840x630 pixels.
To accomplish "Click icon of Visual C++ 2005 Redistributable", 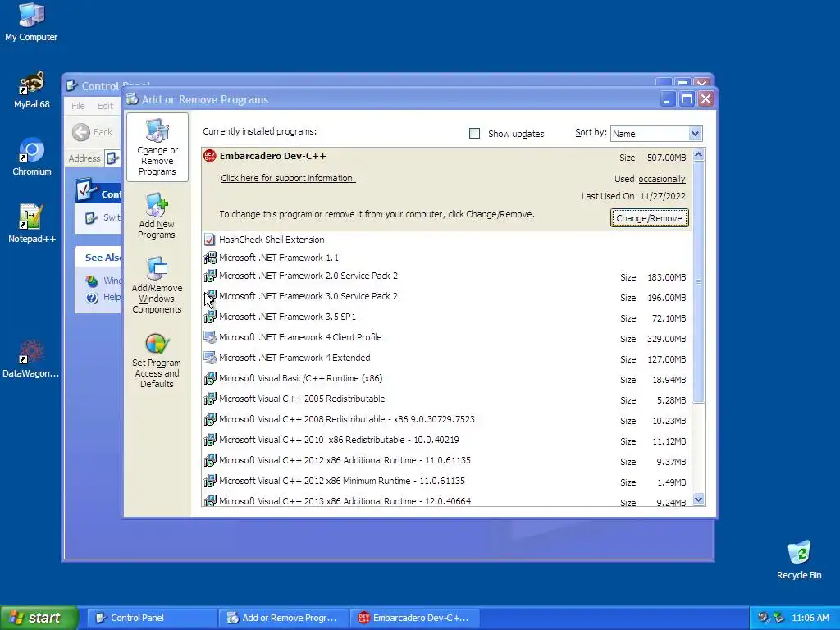I will pos(210,399).
